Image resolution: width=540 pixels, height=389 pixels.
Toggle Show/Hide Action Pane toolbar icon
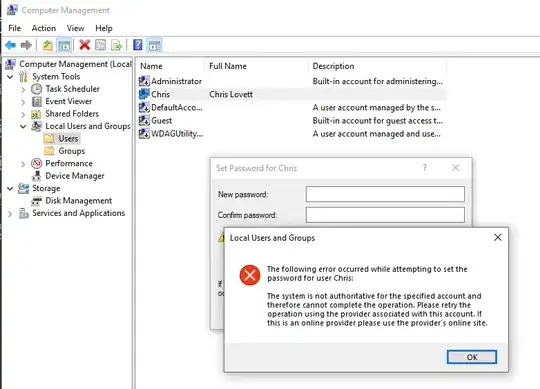(155, 45)
